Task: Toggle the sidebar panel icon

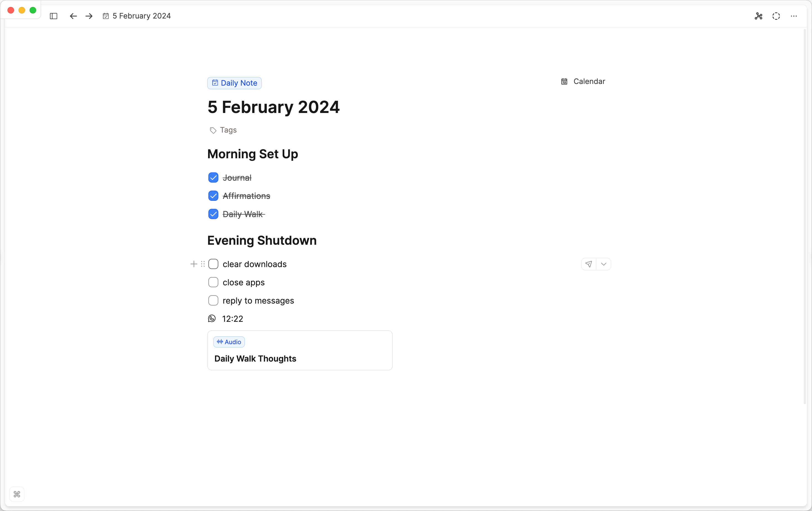Action: pos(54,16)
